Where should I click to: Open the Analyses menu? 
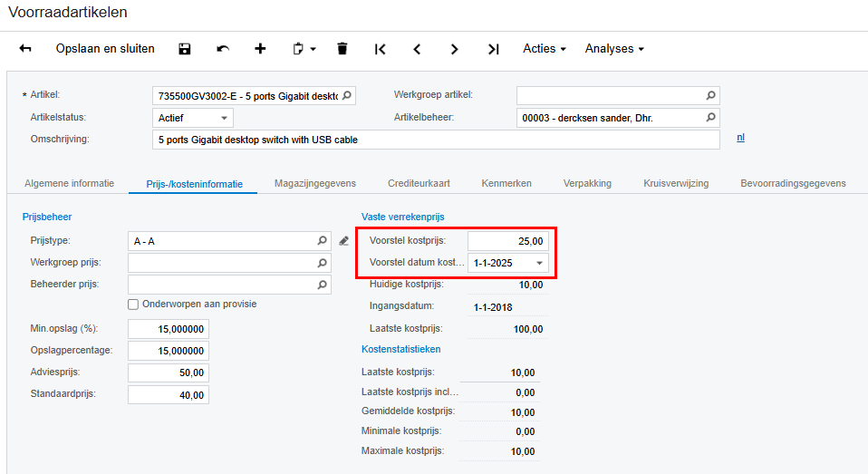click(x=614, y=49)
